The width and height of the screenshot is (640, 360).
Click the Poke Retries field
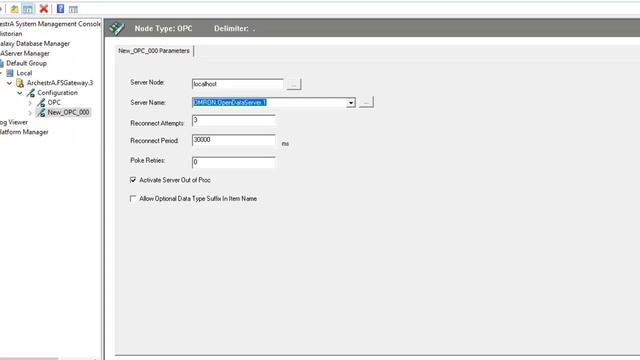coord(233,162)
